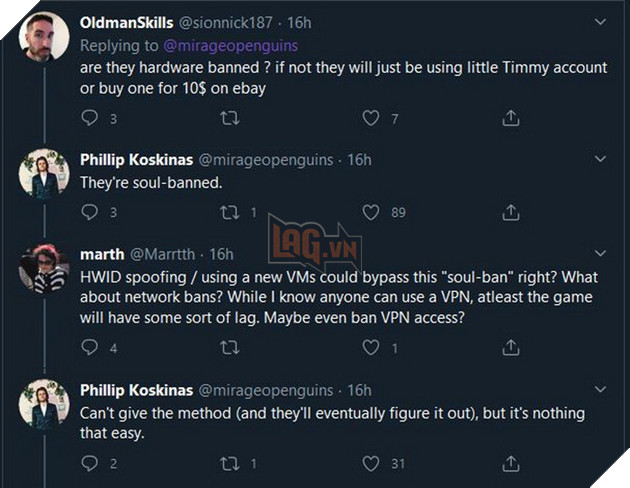
Task: Like OldmanSkills' tweet with 7 likes
Action: [371, 118]
